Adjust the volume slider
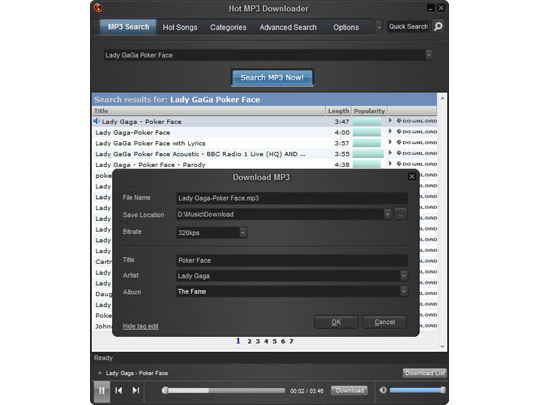540x405 pixels. 417,390
